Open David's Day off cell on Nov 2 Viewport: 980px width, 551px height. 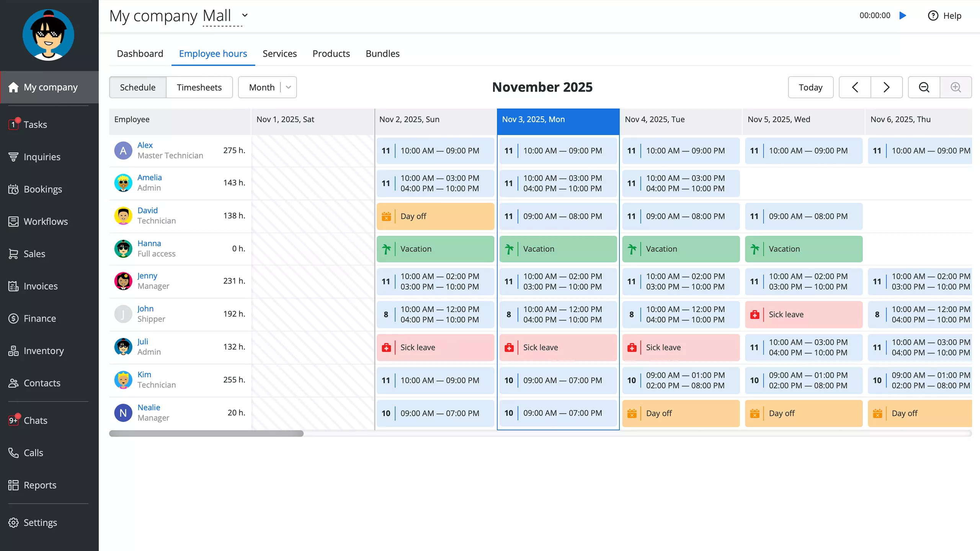click(435, 216)
